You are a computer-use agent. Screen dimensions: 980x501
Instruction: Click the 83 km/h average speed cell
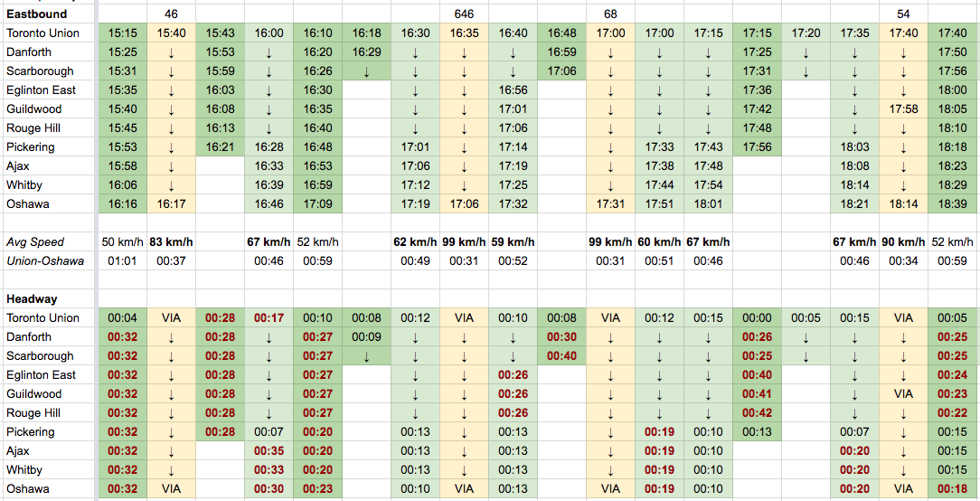coord(171,242)
